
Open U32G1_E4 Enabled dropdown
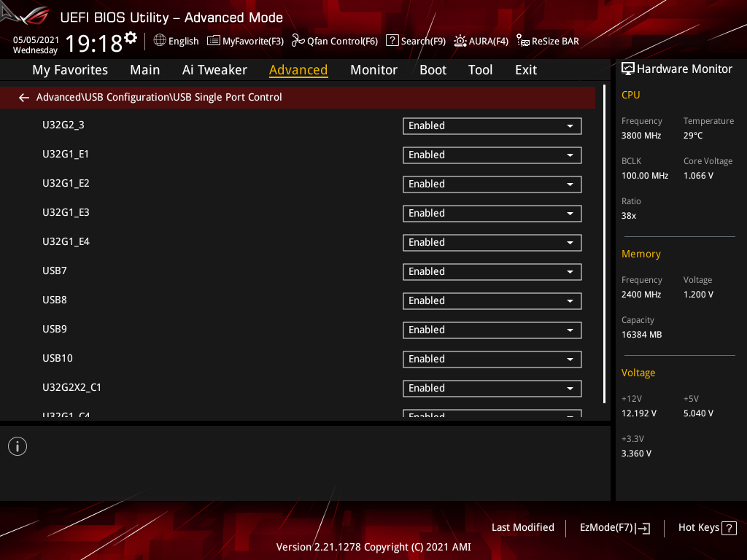pyautogui.click(x=492, y=243)
